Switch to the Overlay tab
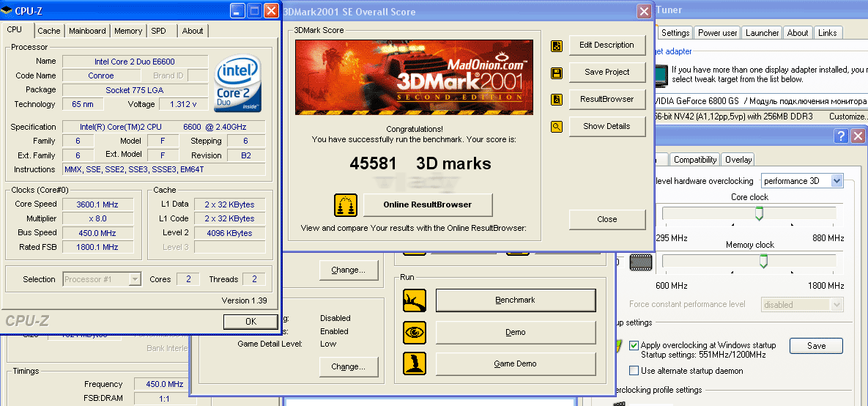This screenshot has width=868, height=406. 738,160
